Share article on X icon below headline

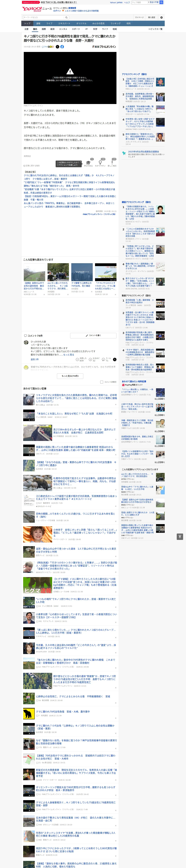(57, 47)
